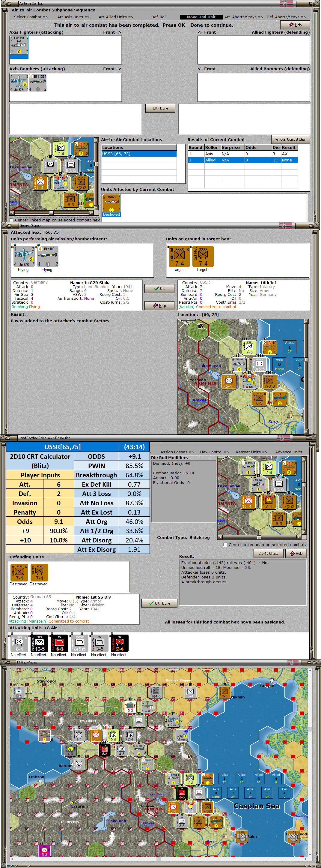The height and width of the screenshot is (868, 321).
Task: Click the first destroyed defending unit counter
Action: [x=19, y=572]
